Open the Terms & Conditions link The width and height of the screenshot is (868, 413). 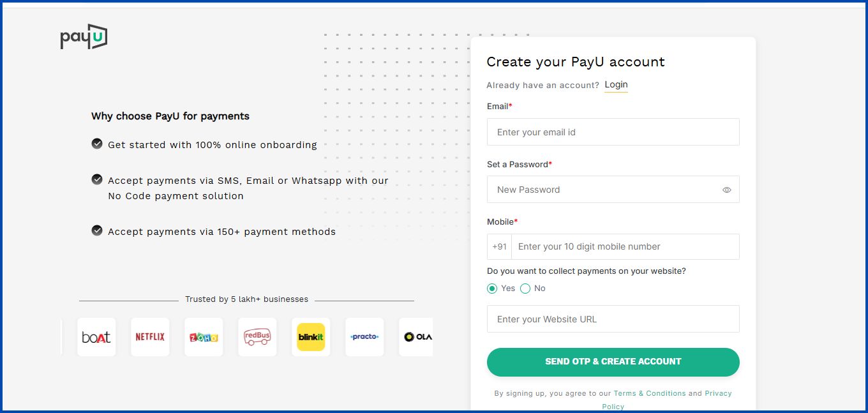tap(650, 393)
